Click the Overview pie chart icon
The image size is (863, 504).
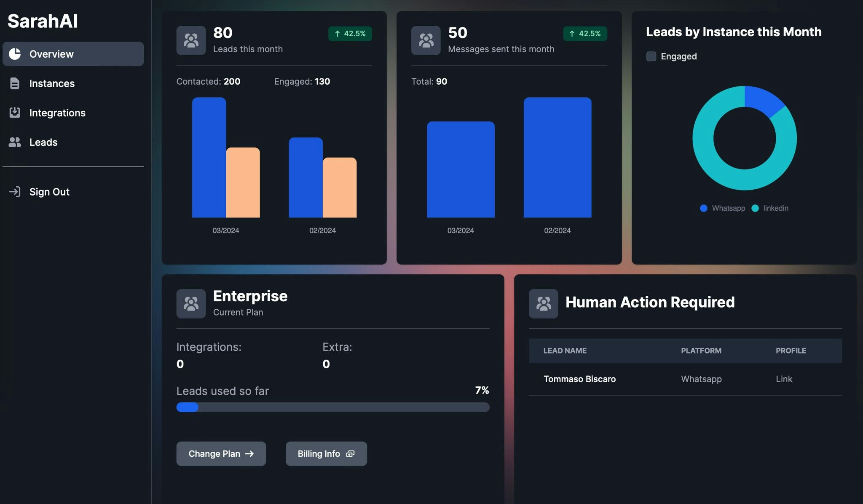point(15,54)
